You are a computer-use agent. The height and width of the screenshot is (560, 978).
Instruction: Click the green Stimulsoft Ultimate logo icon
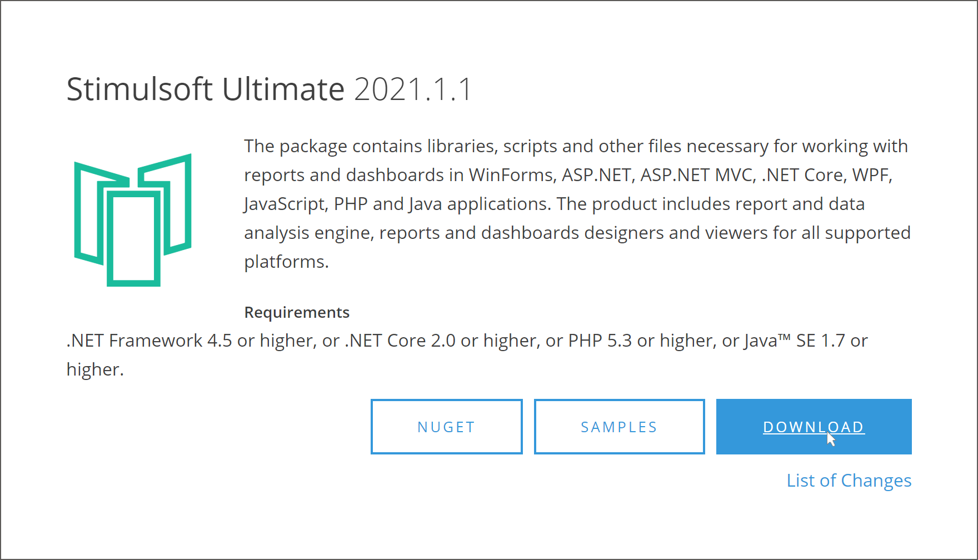(133, 220)
